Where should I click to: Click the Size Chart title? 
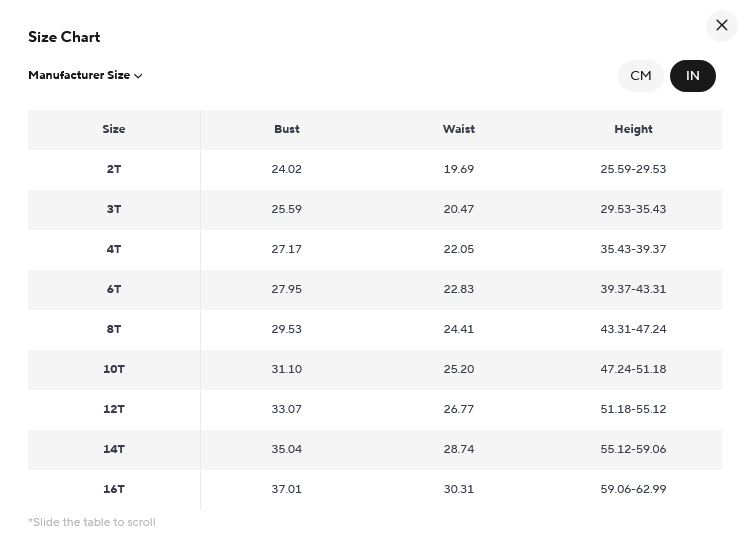[x=64, y=37]
